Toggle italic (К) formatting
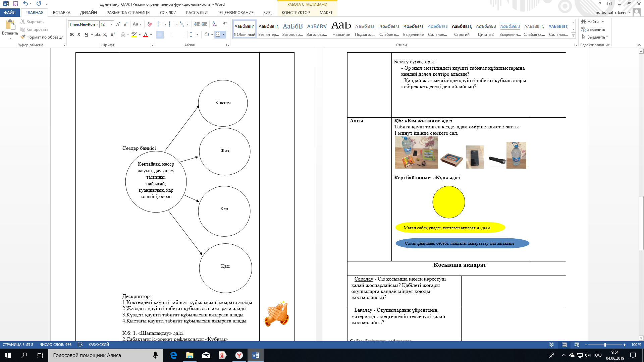644x362 pixels. click(79, 35)
